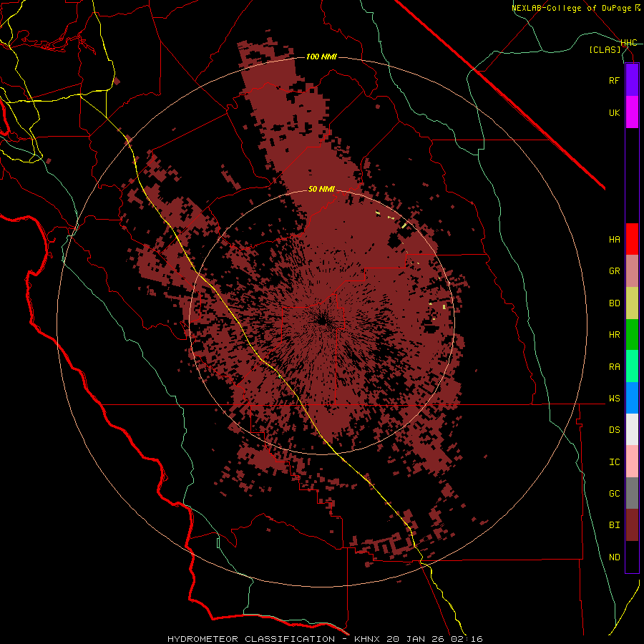Click the RF legend label text
This screenshot has width=644, height=644.
point(615,80)
